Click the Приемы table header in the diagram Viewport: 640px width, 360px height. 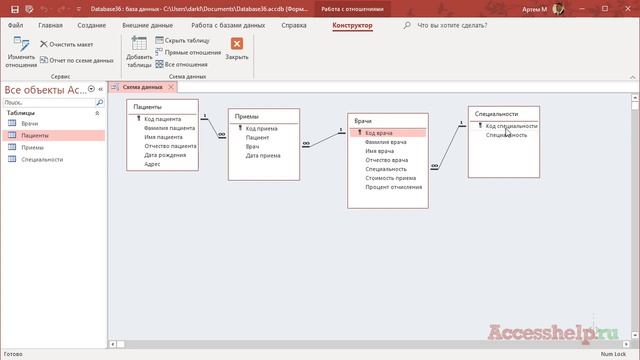click(264, 116)
